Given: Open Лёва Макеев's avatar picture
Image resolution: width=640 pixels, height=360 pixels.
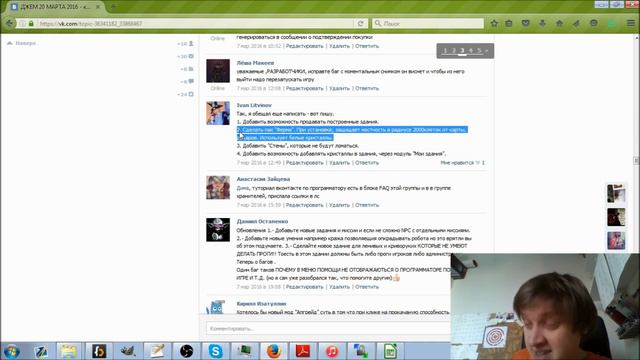Looking at the screenshot, I should point(218,71).
